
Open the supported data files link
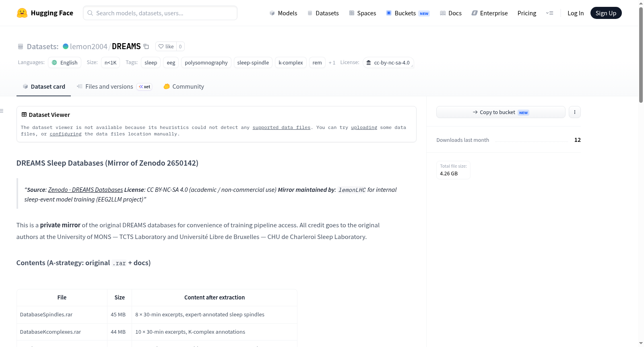pos(282,127)
